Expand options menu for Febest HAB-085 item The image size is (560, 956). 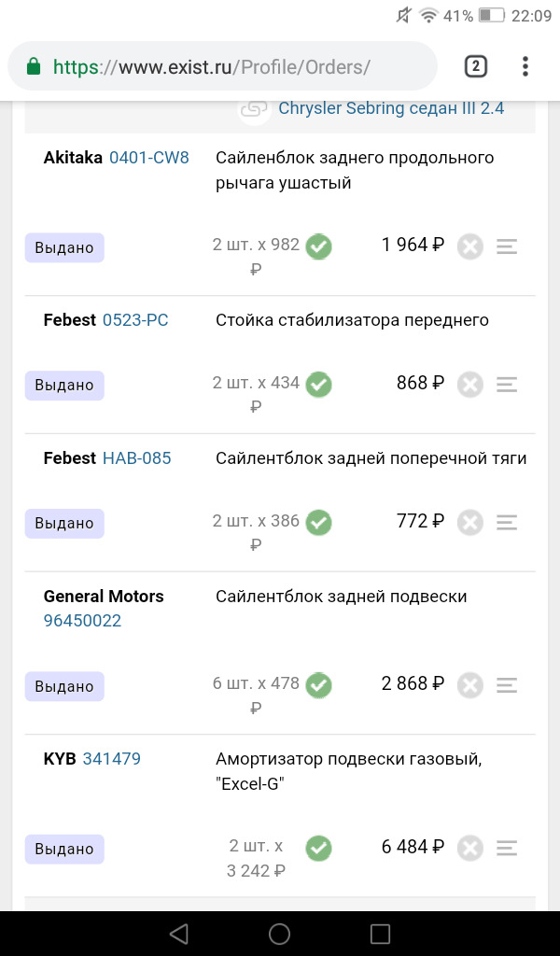507,522
